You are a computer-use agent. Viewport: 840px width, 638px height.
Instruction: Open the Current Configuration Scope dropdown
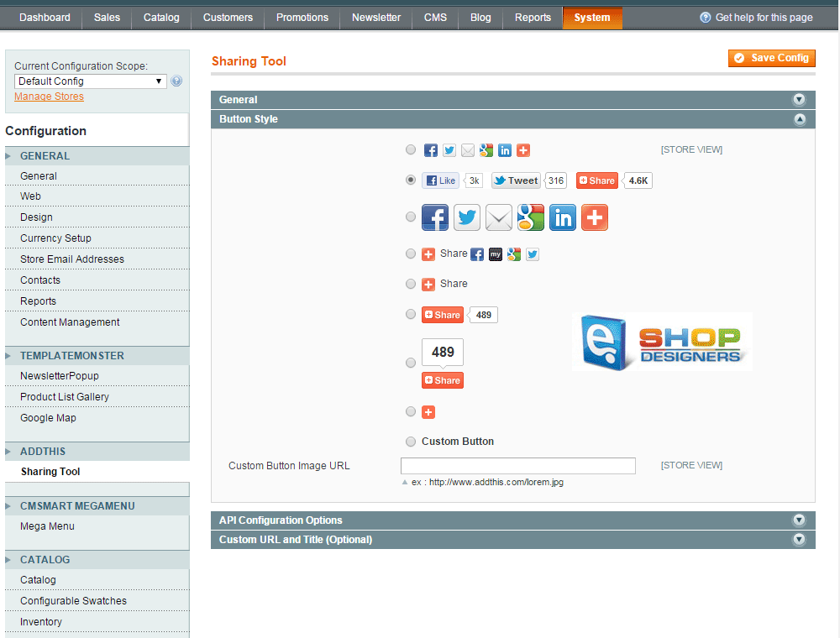[x=91, y=81]
